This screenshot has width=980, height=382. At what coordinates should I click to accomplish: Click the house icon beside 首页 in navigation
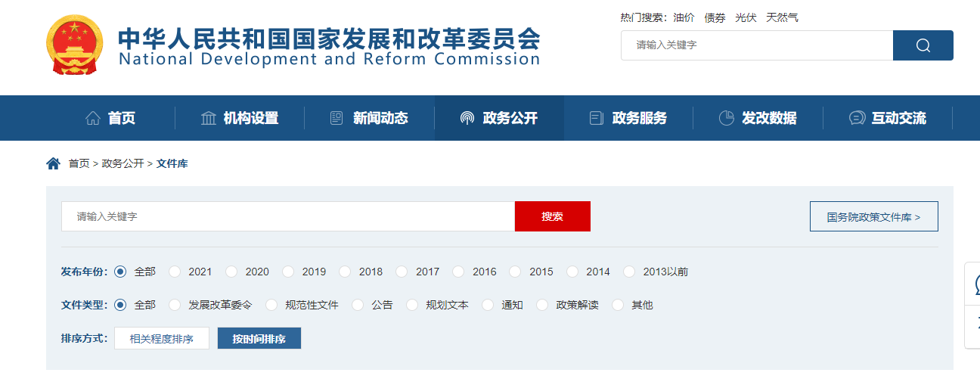(x=93, y=118)
